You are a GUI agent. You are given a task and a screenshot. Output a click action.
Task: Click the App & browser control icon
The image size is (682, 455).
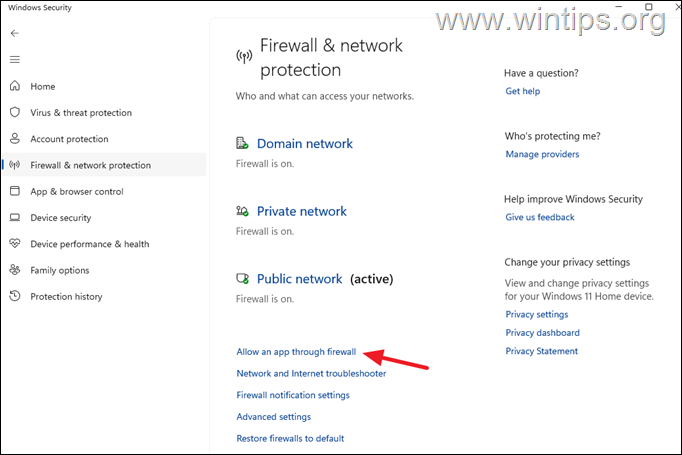[x=14, y=191]
